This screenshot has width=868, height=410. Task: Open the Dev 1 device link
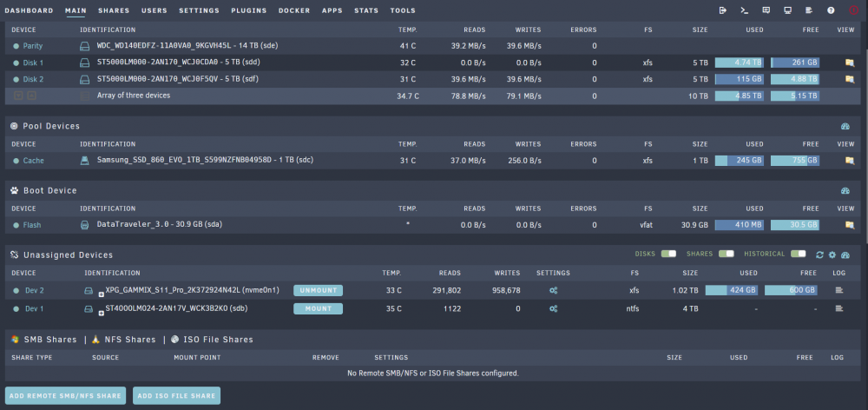(x=35, y=308)
